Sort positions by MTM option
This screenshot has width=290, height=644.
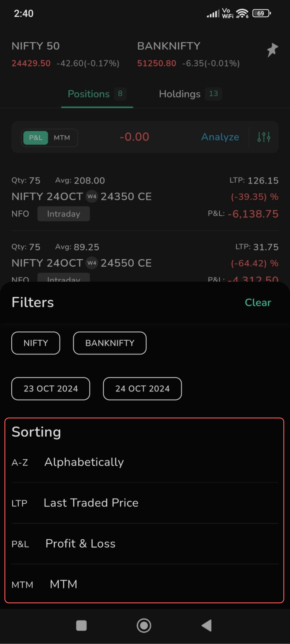pos(64,584)
